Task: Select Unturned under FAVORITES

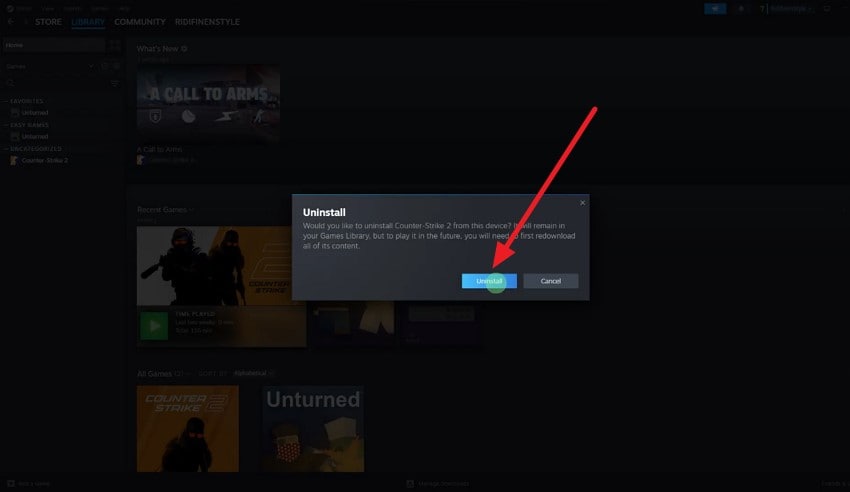Action: (35, 113)
